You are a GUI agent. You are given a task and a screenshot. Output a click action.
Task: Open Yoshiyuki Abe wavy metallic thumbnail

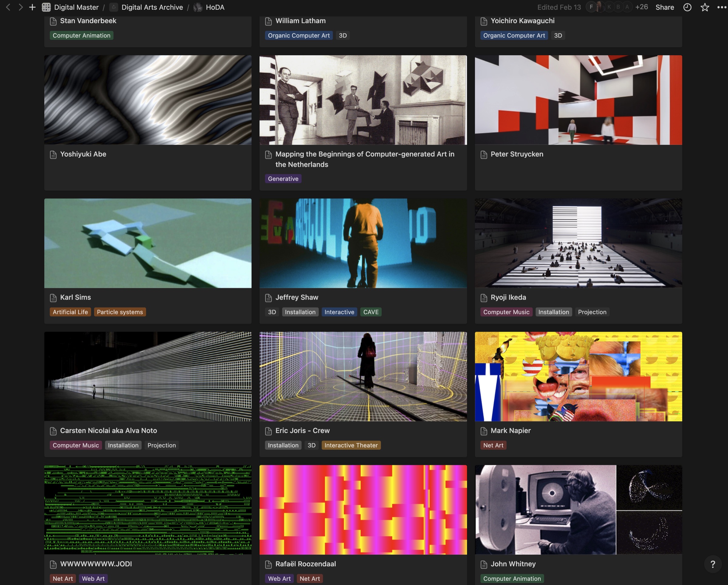148,100
